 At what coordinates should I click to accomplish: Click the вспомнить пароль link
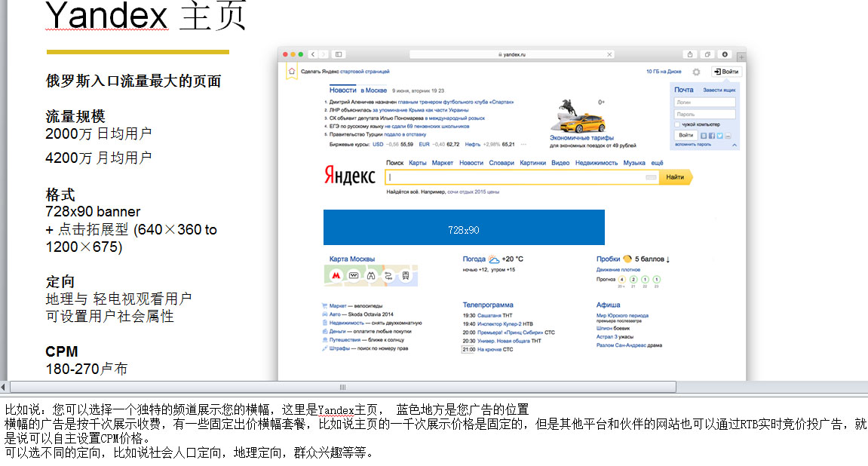(692, 145)
